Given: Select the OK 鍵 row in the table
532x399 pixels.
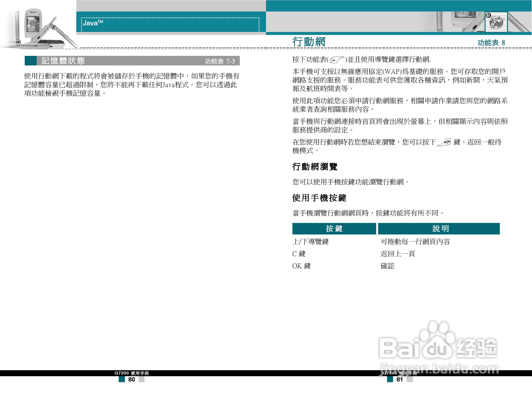Looking at the screenshot, I should tap(302, 266).
